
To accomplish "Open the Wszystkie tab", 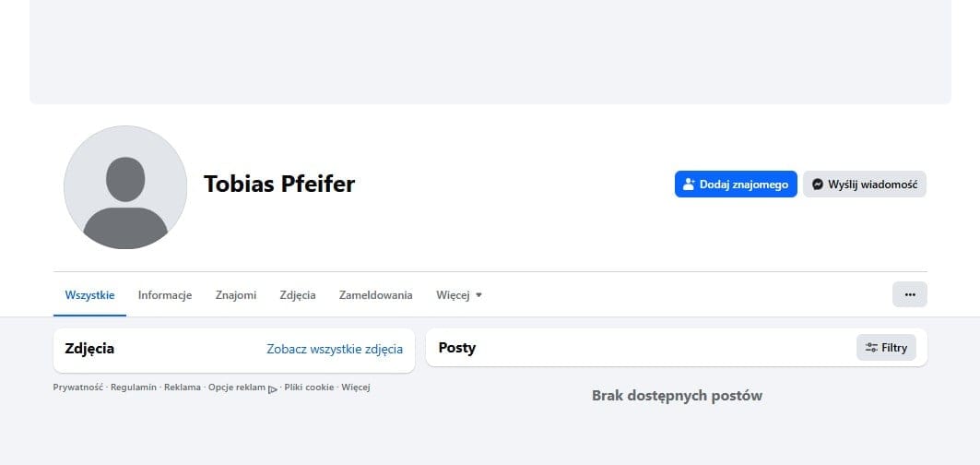I will (x=89, y=295).
